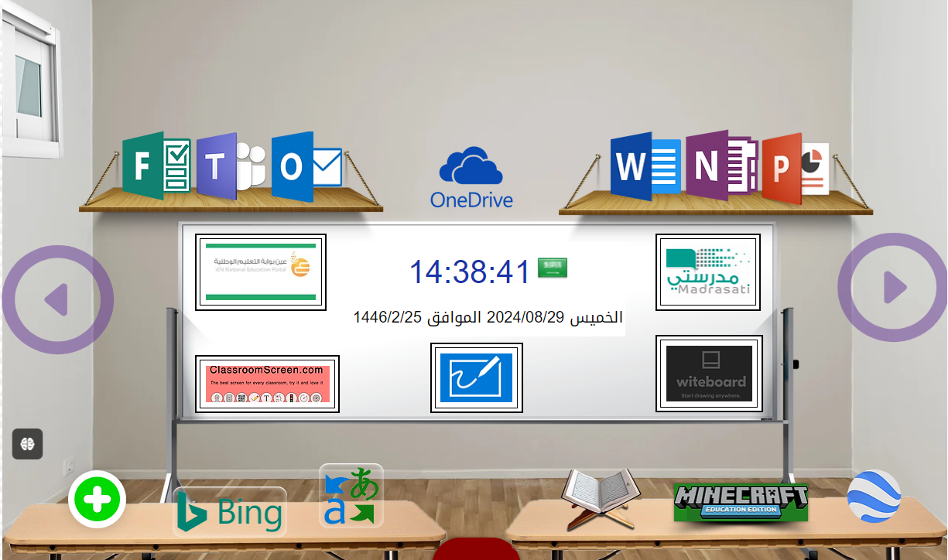
Task: Open the witeboard drawing thumbnail
Action: 709,374
